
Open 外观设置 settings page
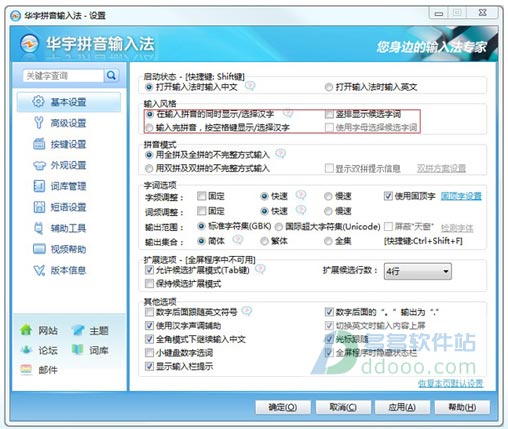[69, 165]
